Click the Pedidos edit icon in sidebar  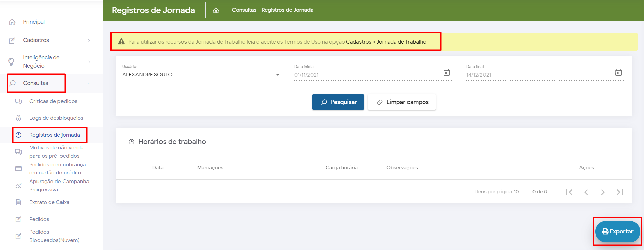(x=18, y=219)
